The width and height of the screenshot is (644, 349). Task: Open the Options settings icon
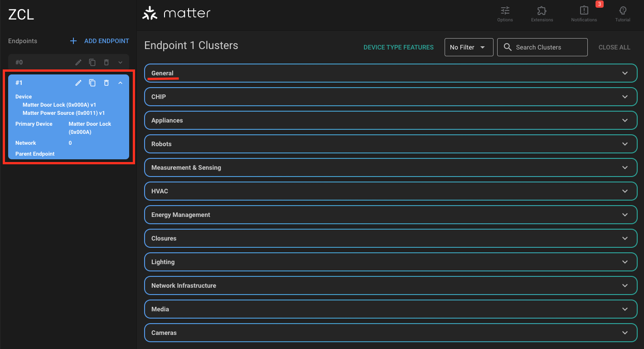[505, 14]
